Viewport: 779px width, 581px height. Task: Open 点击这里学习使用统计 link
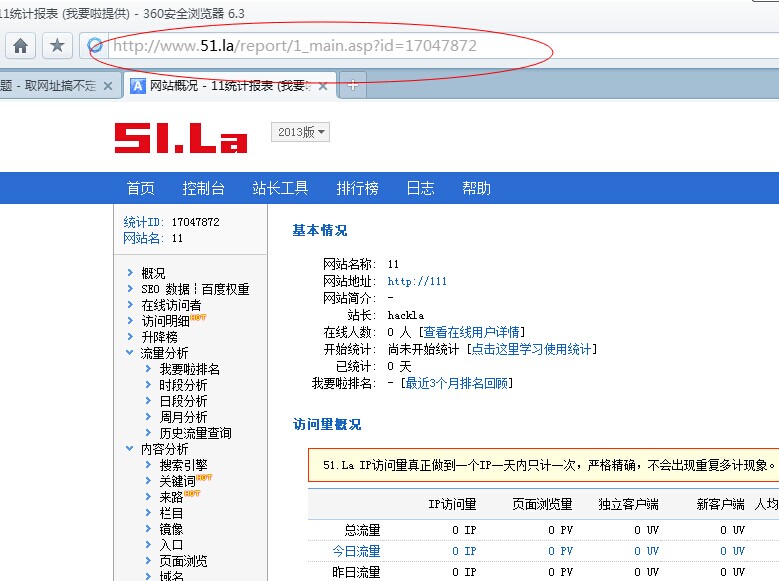click(x=531, y=349)
